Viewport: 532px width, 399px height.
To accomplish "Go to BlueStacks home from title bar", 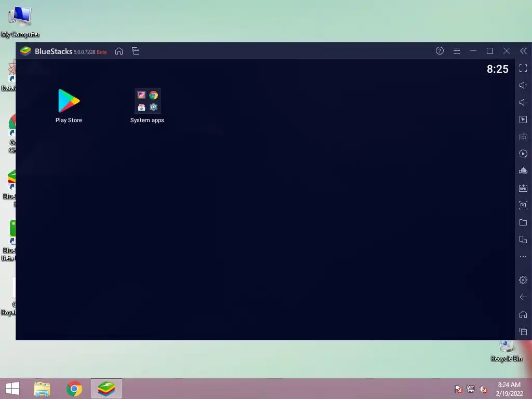I will tap(119, 51).
